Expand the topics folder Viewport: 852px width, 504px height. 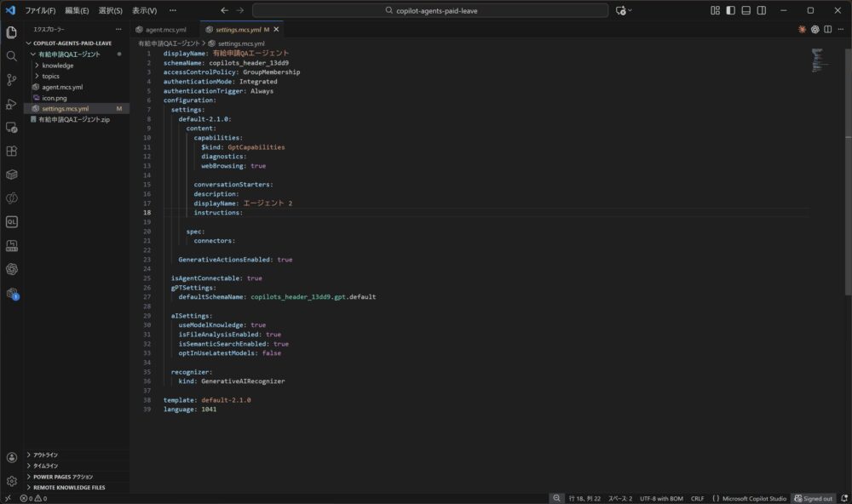(x=51, y=77)
